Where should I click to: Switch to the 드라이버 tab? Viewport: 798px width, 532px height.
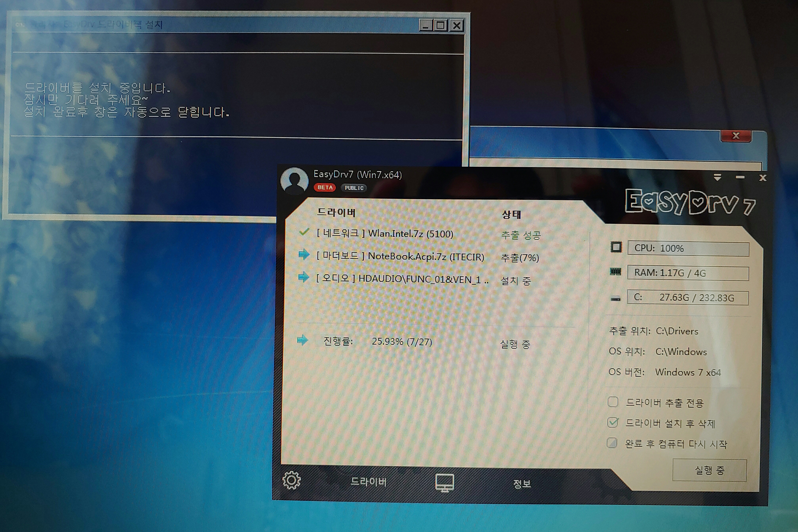368,481
